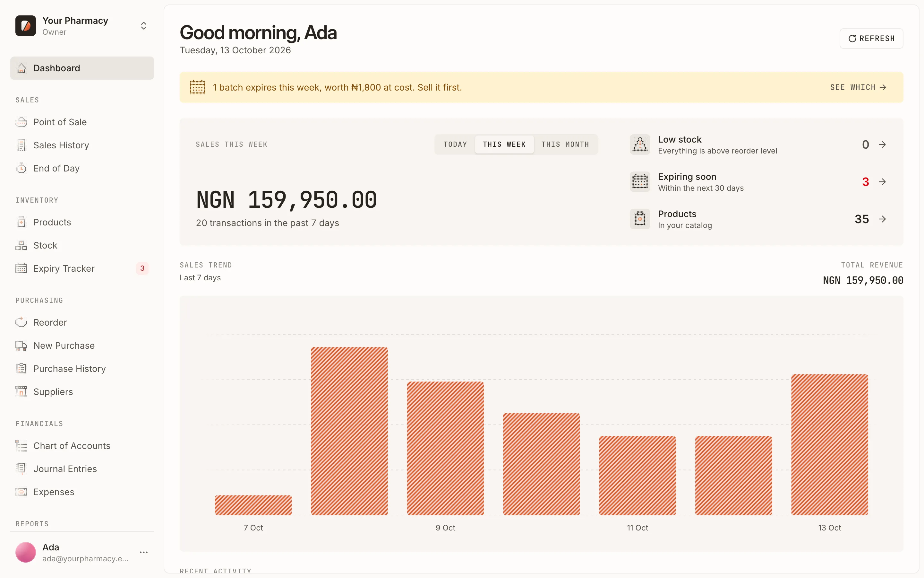Open Chart of Accounts

point(82,446)
